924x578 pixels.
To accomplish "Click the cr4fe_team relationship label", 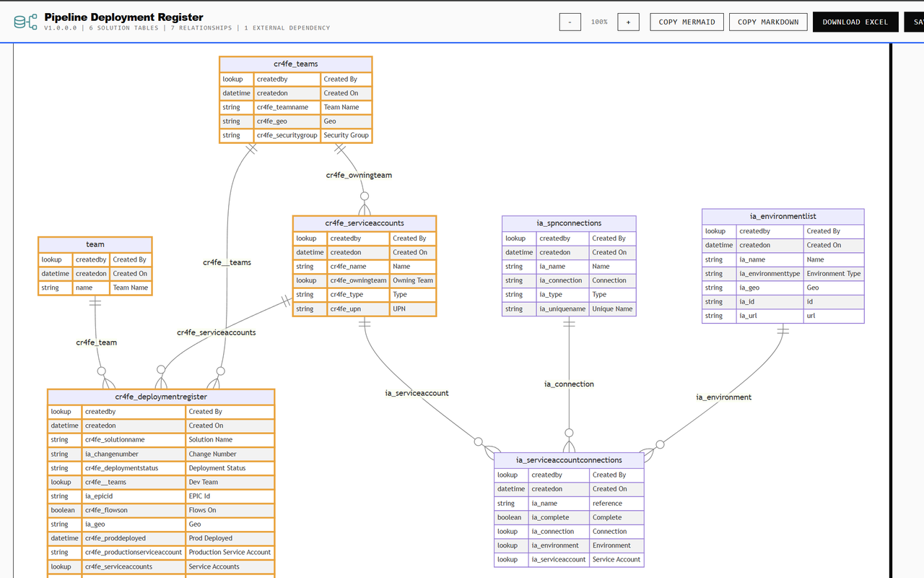I will [x=97, y=342].
